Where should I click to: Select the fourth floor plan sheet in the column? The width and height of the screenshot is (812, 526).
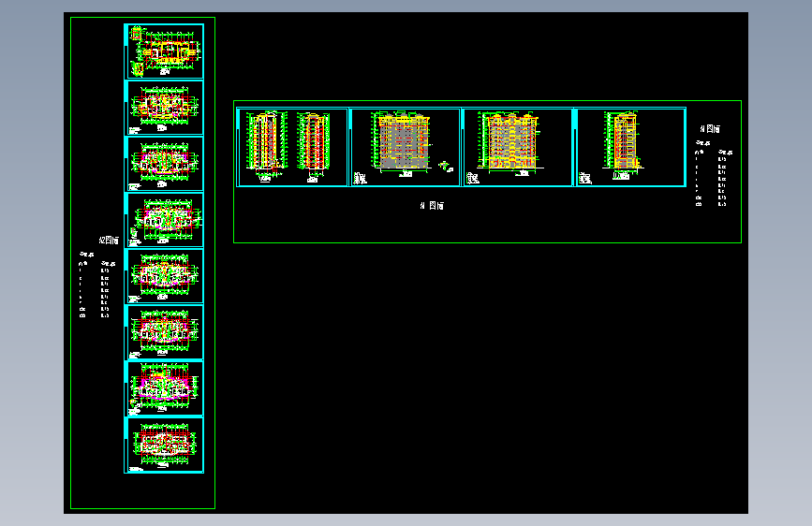[164, 220]
